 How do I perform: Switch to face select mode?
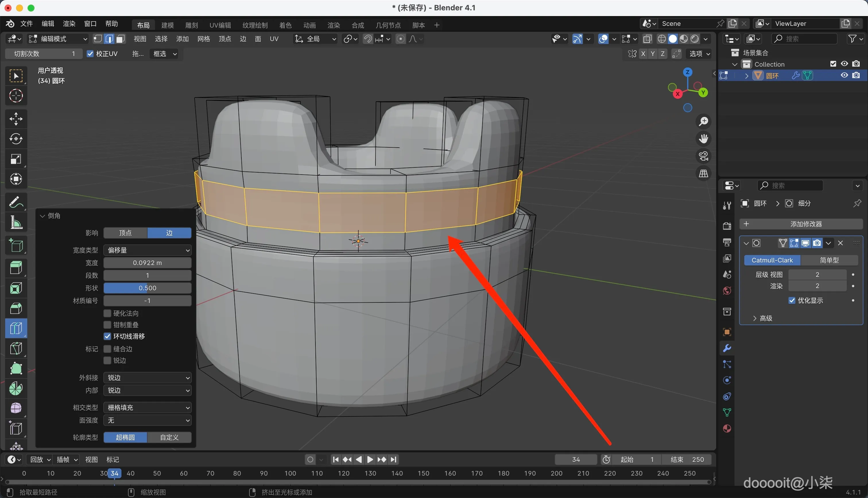point(120,39)
